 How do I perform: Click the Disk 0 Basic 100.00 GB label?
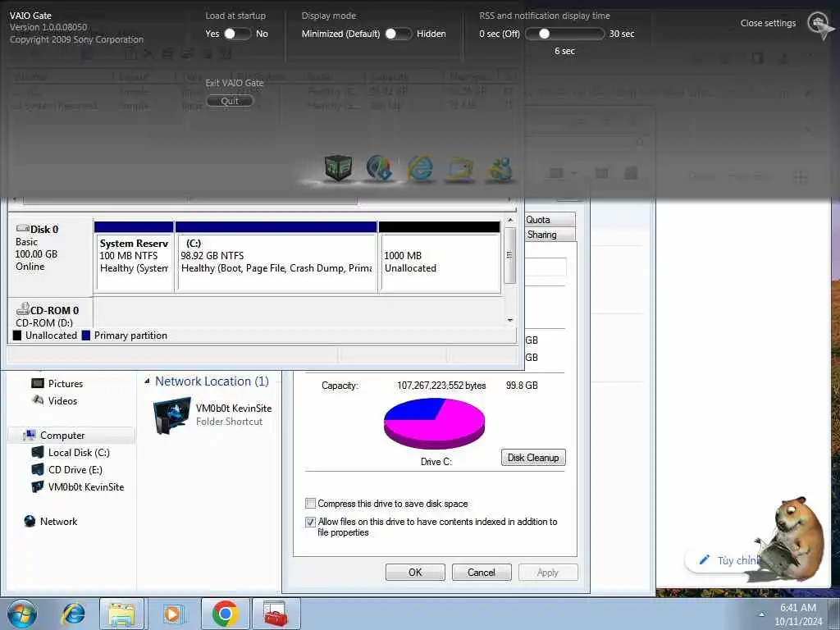(37, 248)
